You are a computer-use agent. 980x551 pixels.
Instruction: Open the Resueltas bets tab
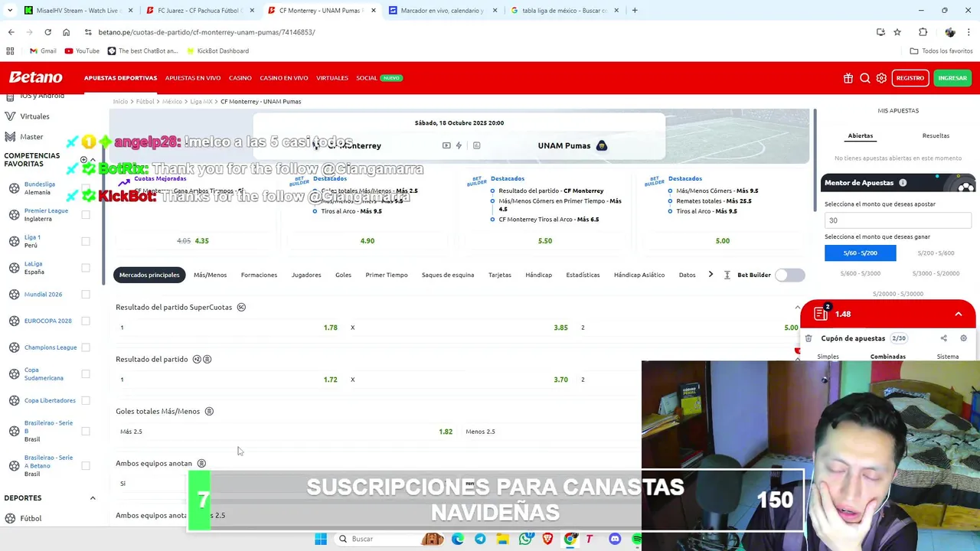pyautogui.click(x=936, y=135)
